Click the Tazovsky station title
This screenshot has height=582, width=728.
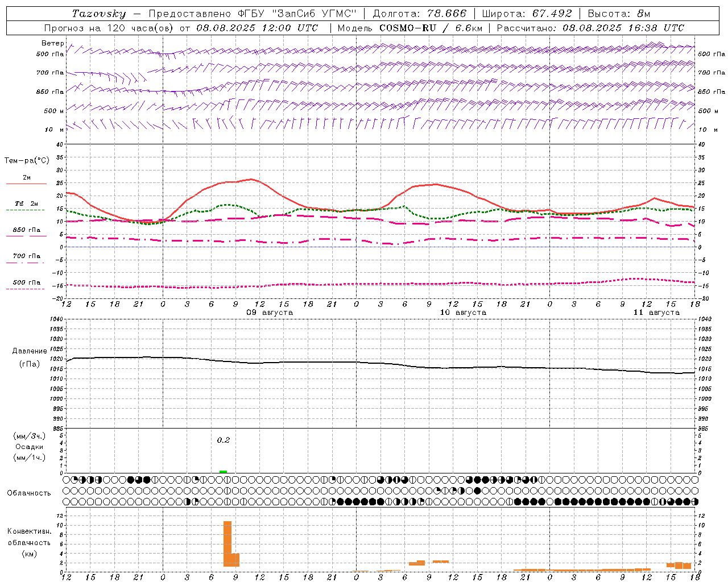[x=99, y=14]
